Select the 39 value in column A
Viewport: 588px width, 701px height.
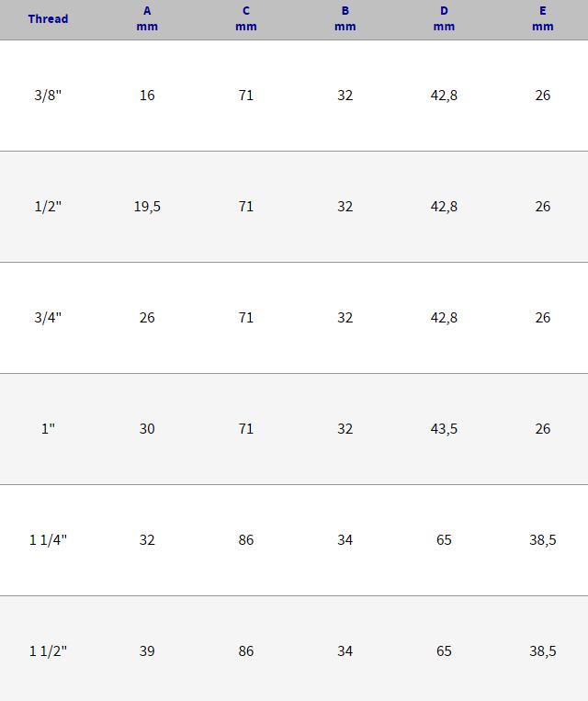pyautogui.click(x=147, y=651)
